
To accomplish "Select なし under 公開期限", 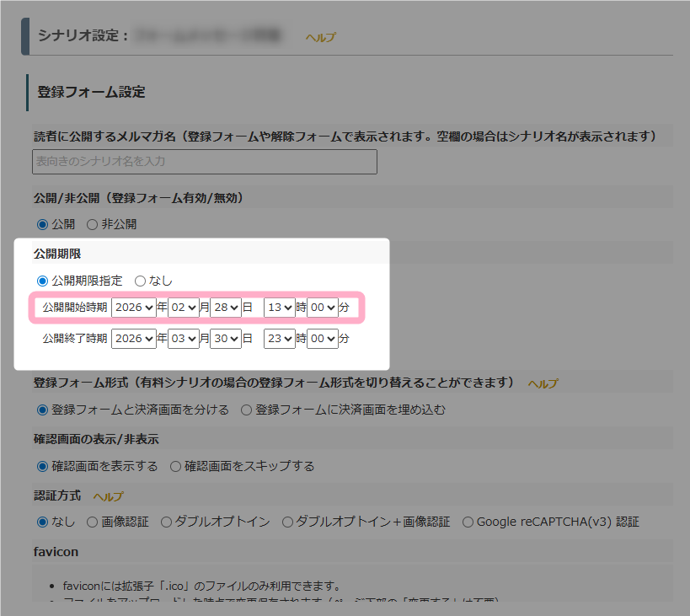I will [140, 281].
